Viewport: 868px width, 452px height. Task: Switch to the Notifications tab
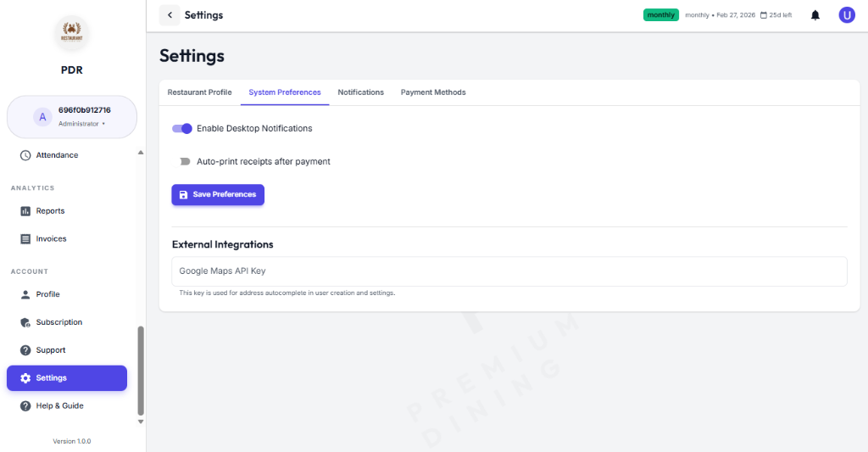(360, 92)
